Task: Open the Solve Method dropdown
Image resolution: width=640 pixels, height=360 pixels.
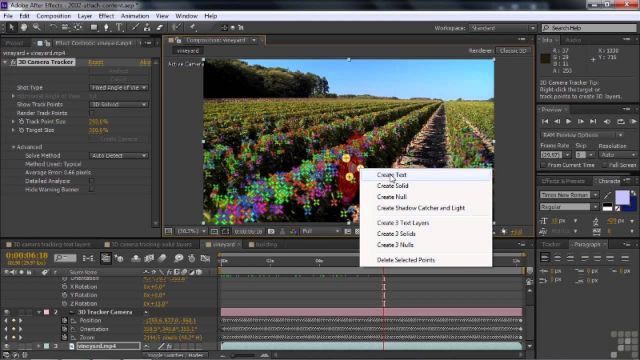Action: coord(118,156)
